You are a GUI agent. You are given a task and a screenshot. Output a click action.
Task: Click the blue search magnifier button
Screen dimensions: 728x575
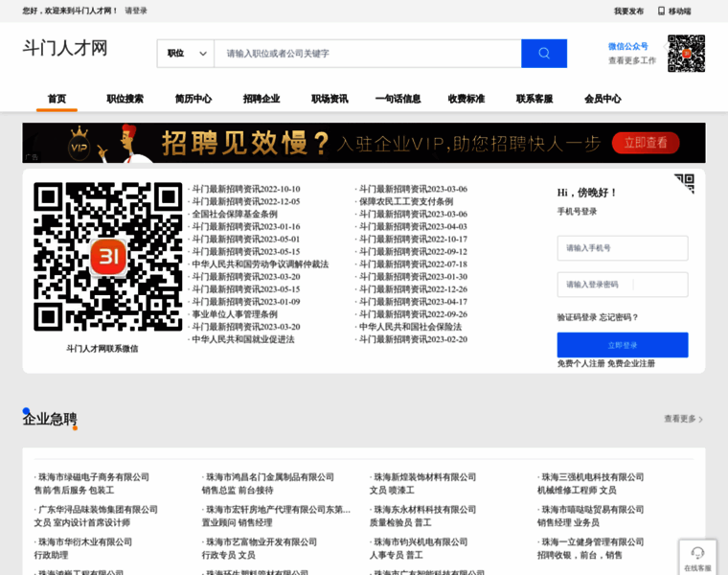click(544, 54)
